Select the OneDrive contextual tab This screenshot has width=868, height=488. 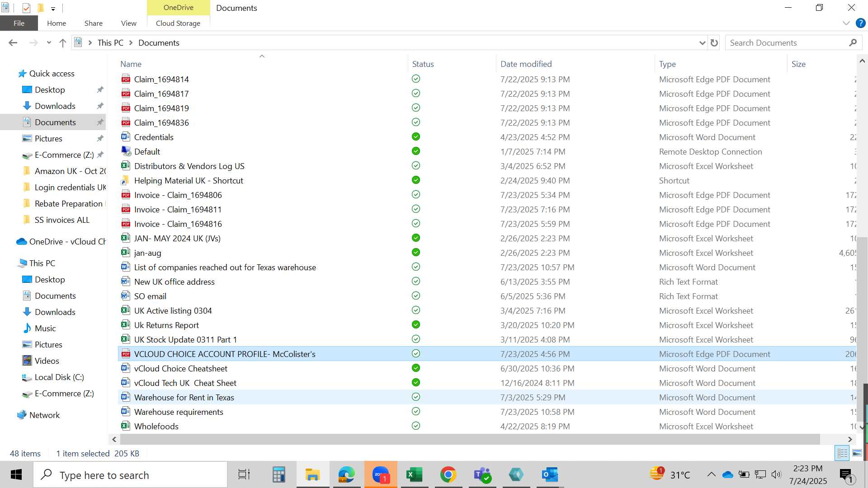coord(179,7)
